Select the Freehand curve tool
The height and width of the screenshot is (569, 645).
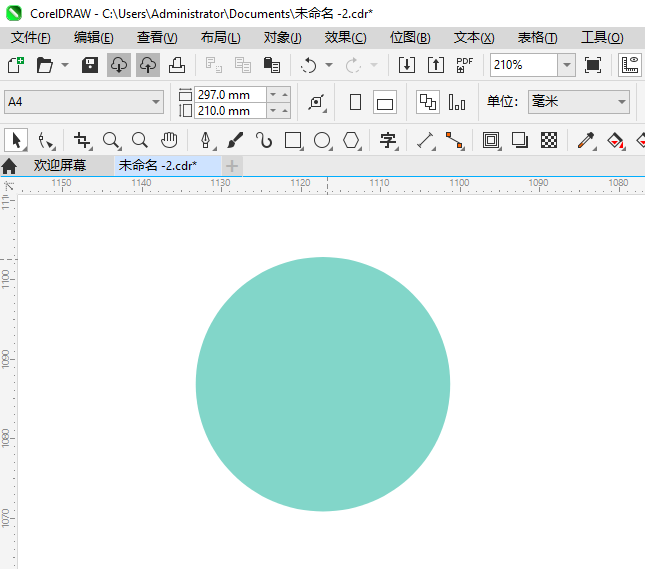264,140
